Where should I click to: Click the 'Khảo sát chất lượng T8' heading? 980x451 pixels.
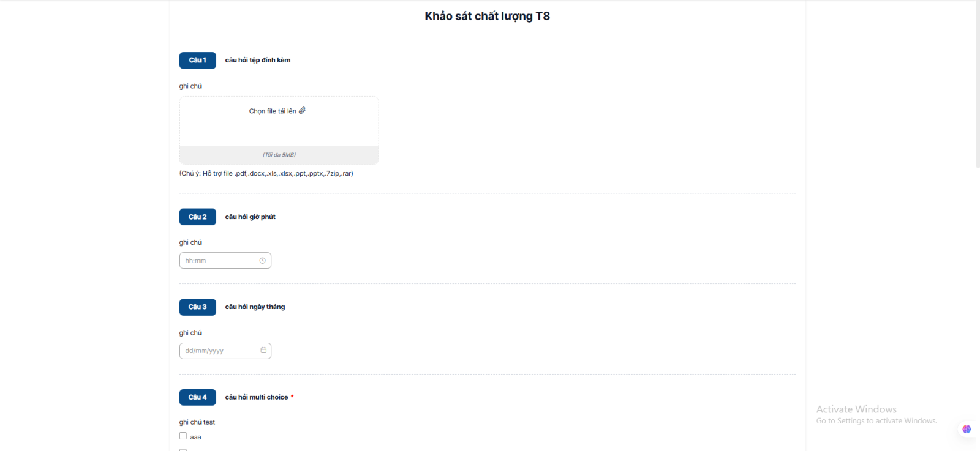pos(487,16)
